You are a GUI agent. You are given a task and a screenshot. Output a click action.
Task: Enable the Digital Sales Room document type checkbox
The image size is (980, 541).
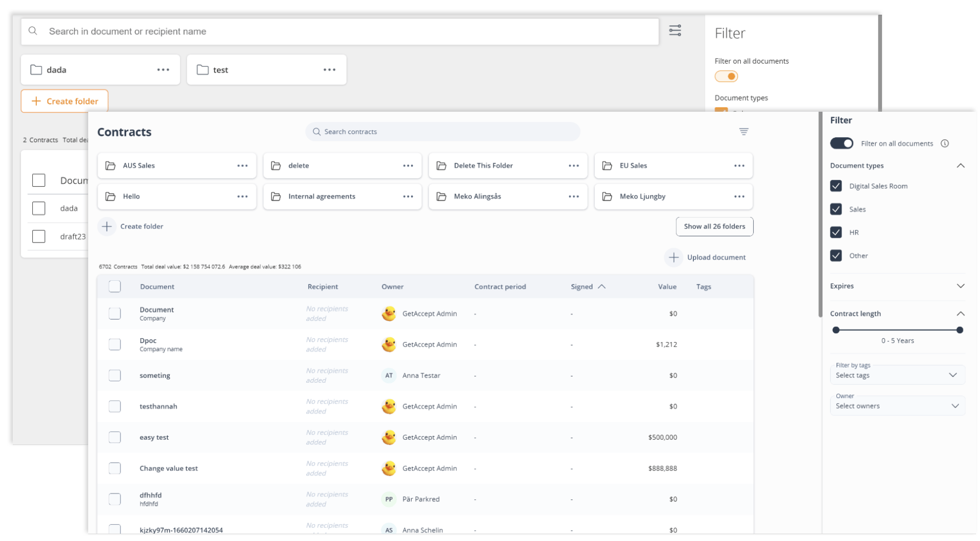coord(836,186)
